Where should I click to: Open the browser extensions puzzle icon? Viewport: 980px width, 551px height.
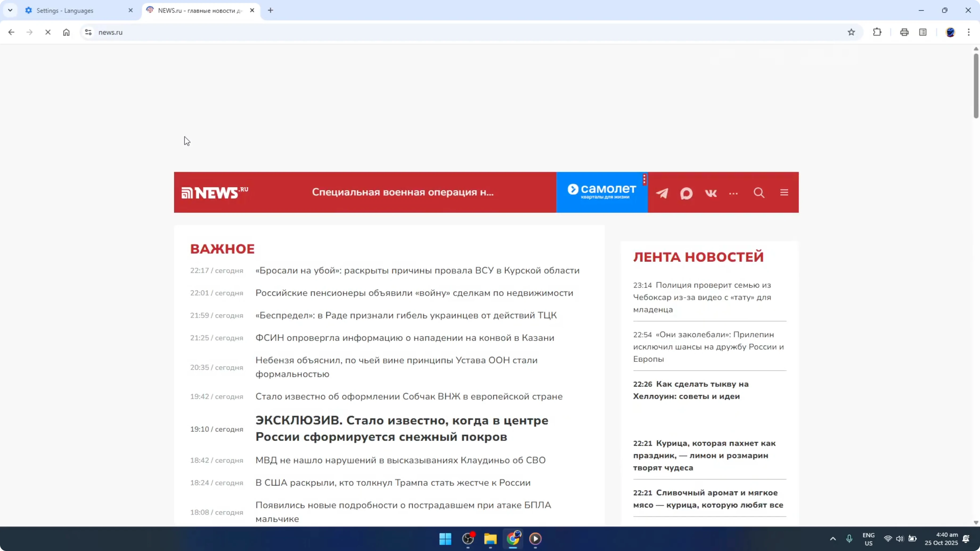877,32
